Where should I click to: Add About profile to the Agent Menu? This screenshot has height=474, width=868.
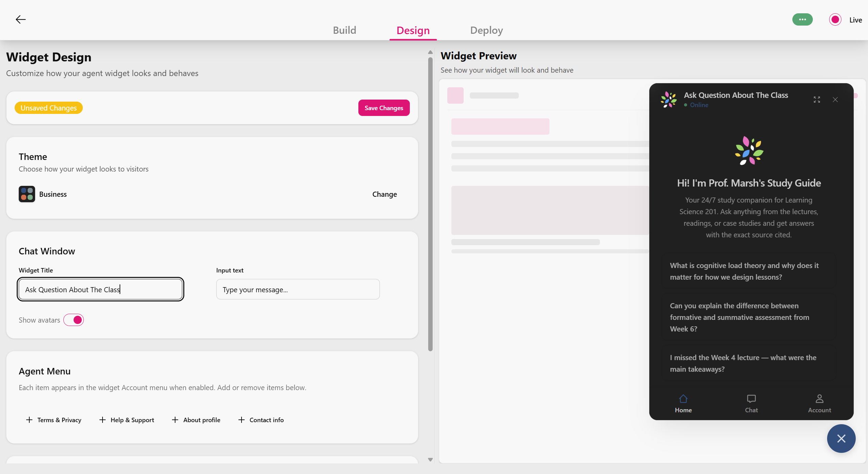coord(196,420)
